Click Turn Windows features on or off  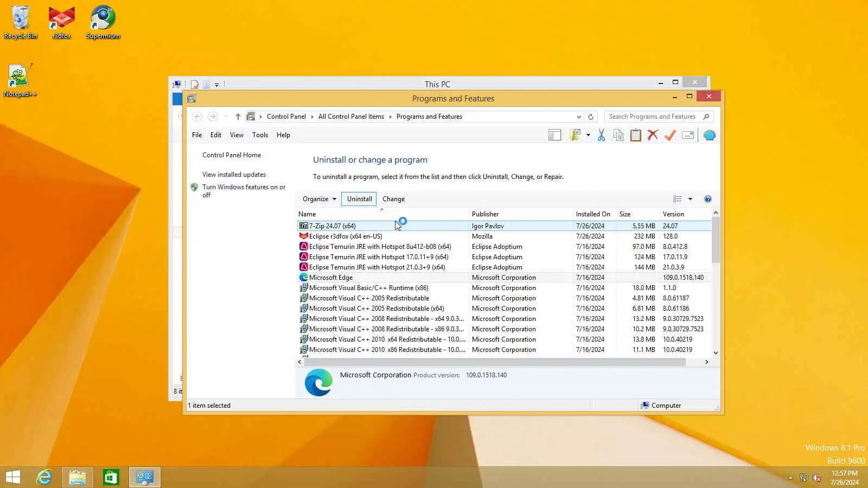244,191
